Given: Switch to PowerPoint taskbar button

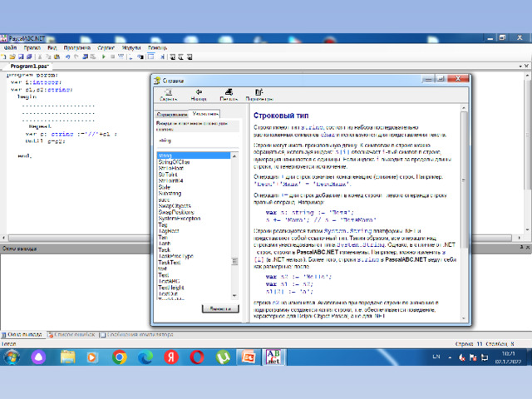Looking at the screenshot, I should (x=248, y=357).
